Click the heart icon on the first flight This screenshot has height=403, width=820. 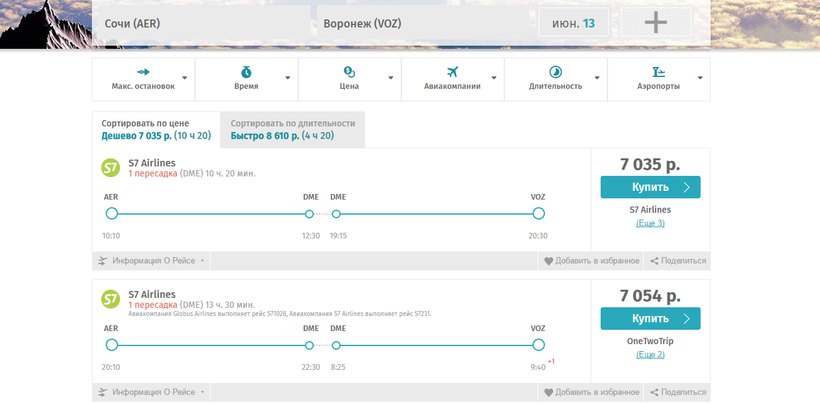point(548,261)
